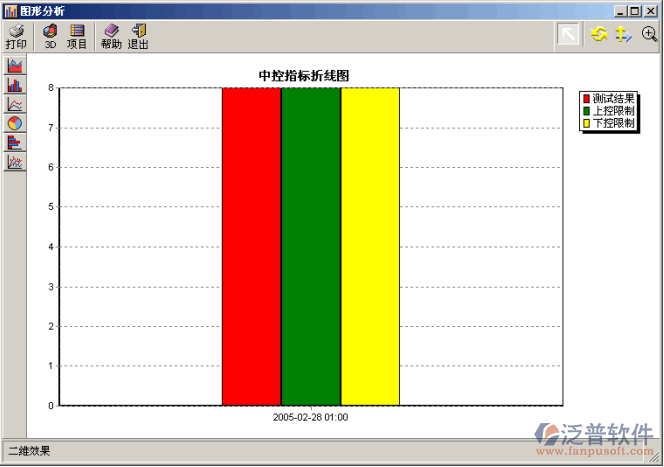Viewport: 664px width, 467px height.
Task: Switch to horizontal bar chart type
Action: tap(15, 142)
